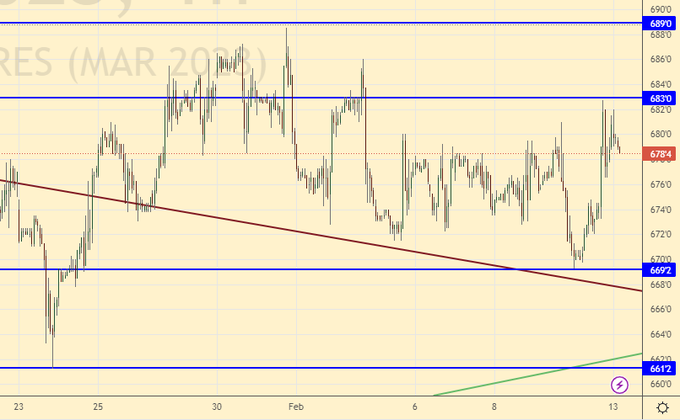Click date 13 on the time axis
680x420 pixels.
[612, 407]
